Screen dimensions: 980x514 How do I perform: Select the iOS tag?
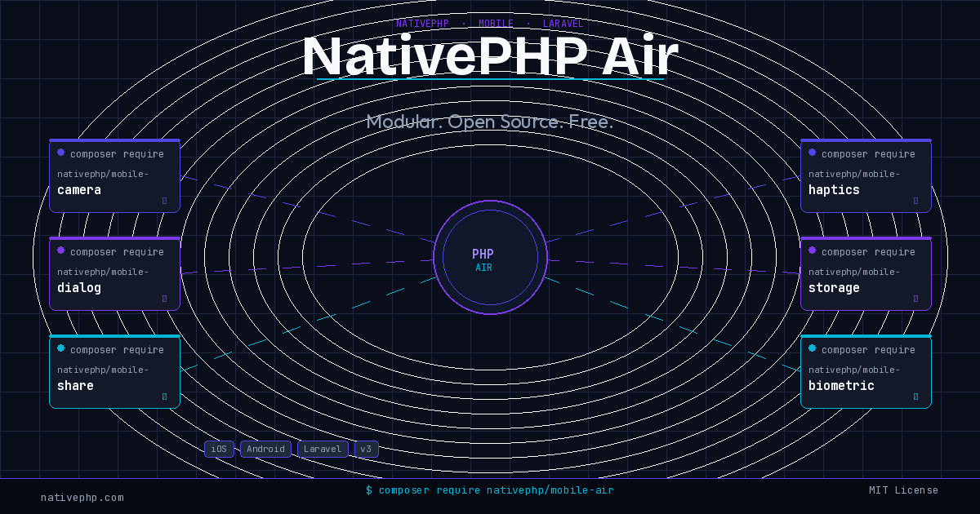219,450
